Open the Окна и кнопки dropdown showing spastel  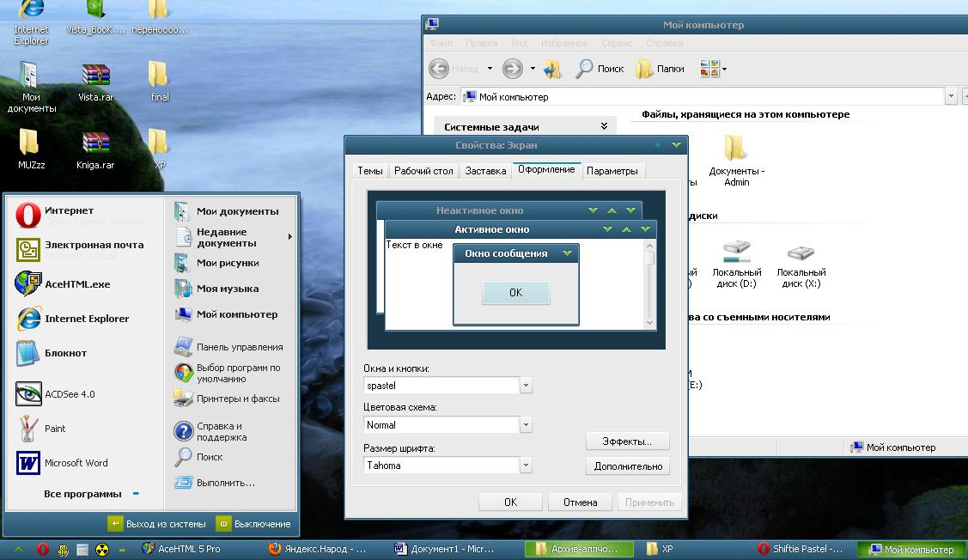pos(526,386)
